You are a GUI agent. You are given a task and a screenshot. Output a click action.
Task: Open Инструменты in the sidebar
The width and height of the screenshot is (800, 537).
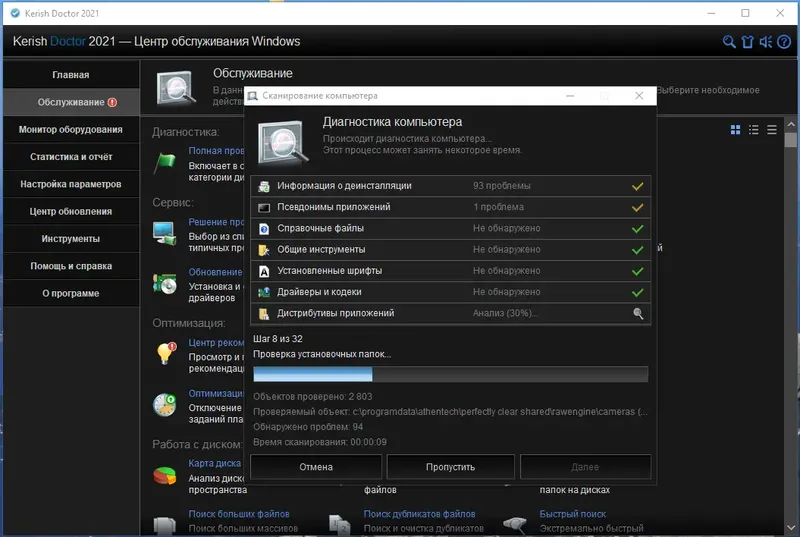coord(71,239)
